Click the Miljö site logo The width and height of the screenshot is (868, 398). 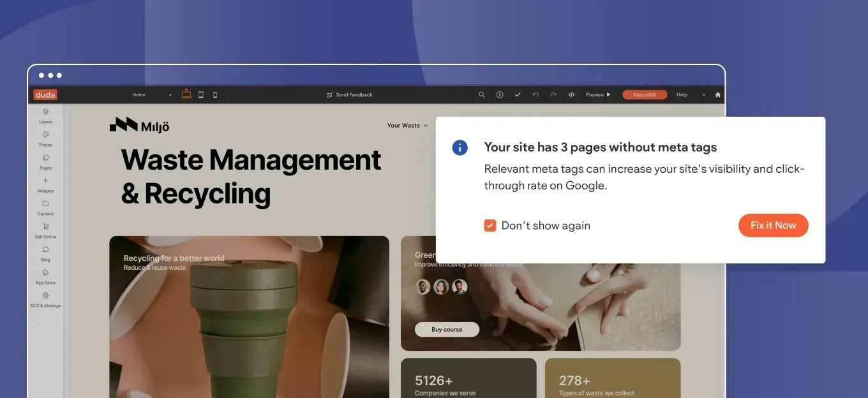point(139,125)
